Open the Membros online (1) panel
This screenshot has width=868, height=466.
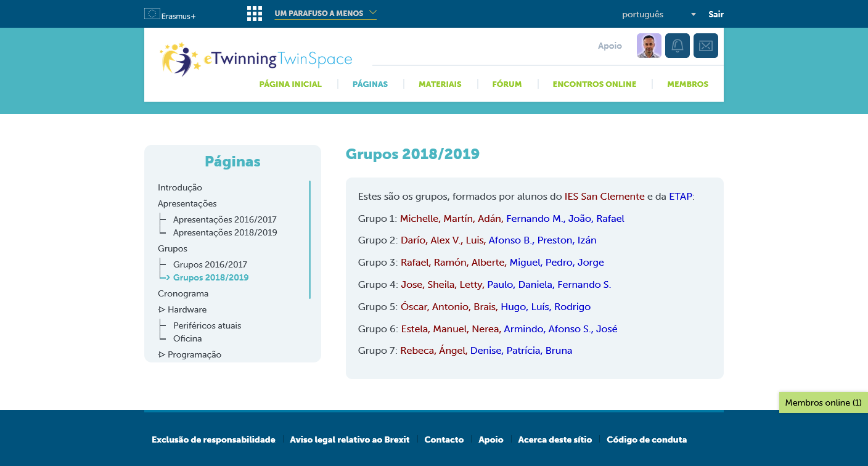click(x=823, y=403)
